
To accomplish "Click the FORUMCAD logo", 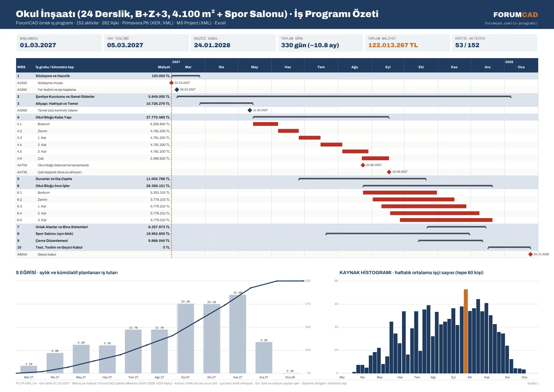I will coord(516,15).
